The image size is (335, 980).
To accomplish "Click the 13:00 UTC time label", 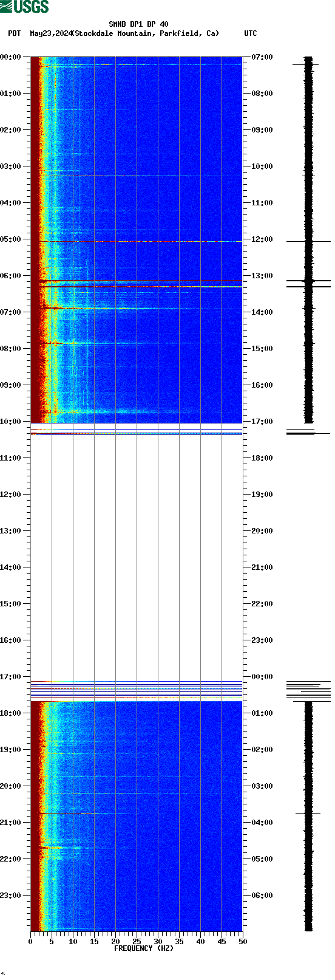I will (262, 276).
